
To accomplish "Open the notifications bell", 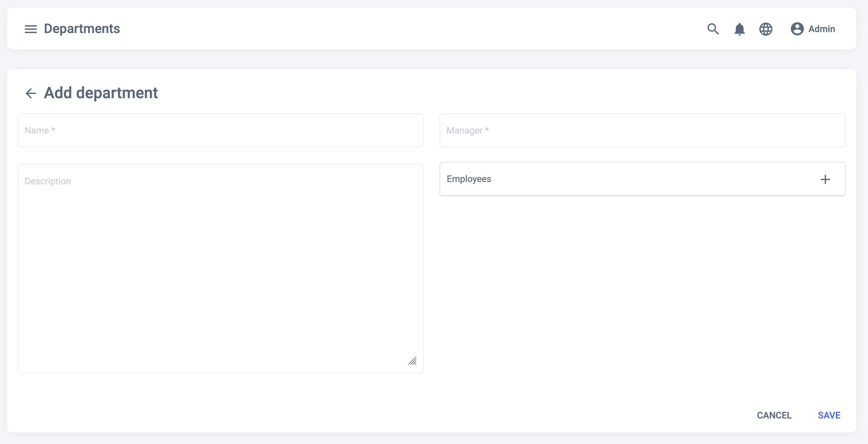I will [739, 29].
